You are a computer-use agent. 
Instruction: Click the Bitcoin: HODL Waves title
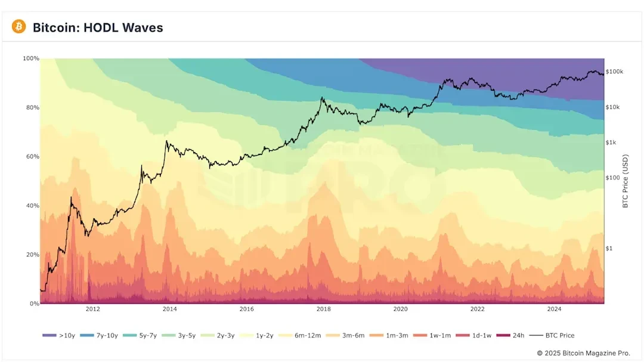pos(97,27)
